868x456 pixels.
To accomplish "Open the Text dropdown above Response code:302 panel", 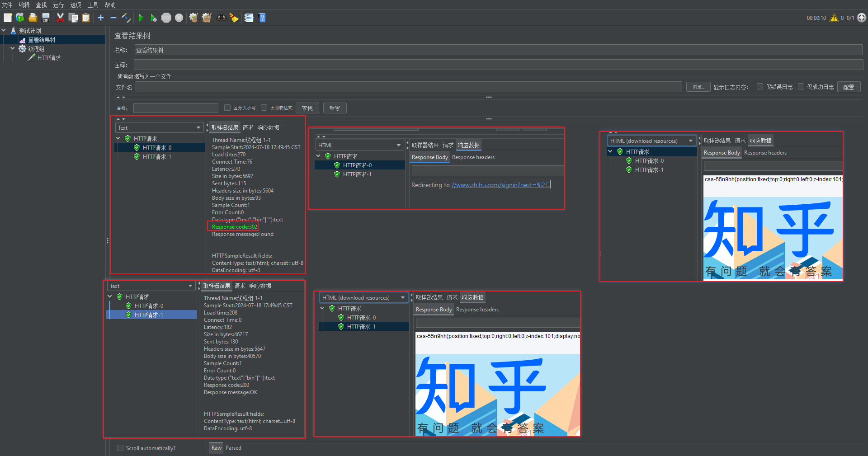I will [159, 127].
